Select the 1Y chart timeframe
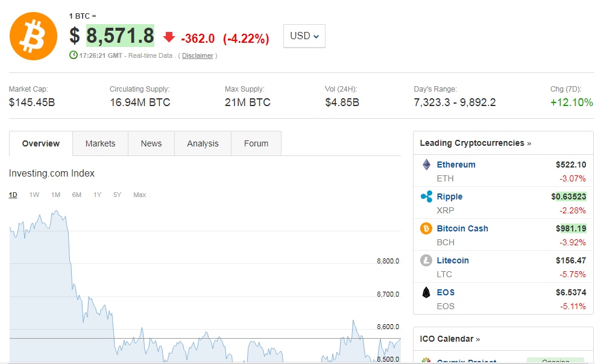This screenshot has width=595, height=364. tap(97, 195)
